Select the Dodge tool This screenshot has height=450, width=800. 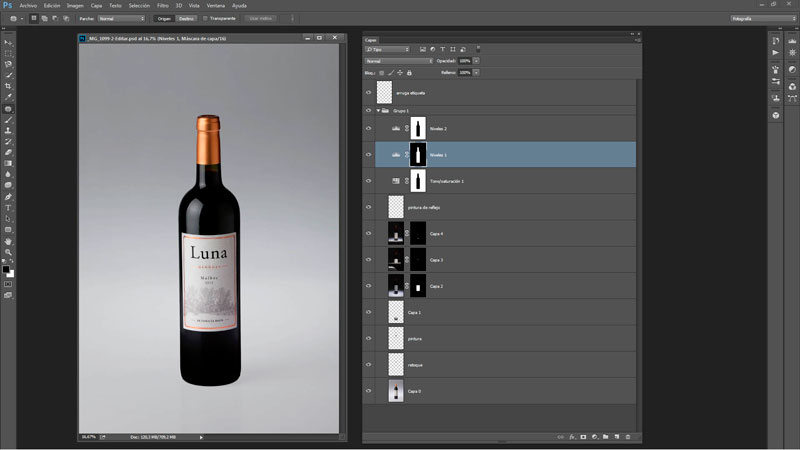[8, 185]
